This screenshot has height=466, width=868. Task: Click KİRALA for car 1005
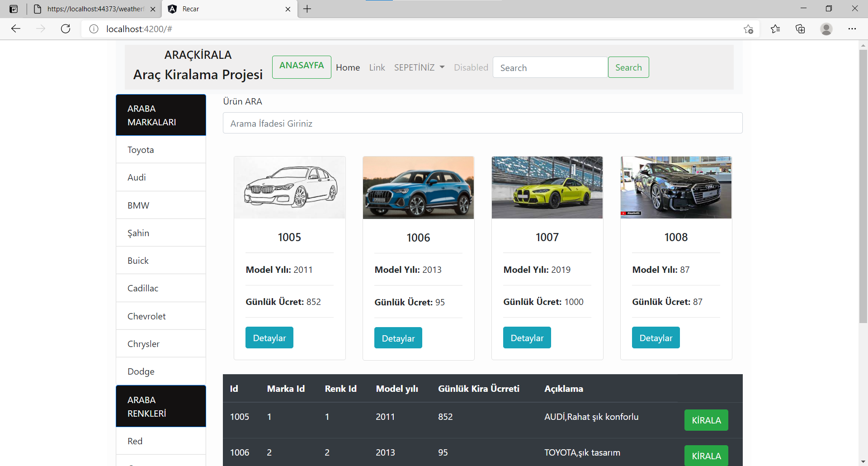[x=706, y=420]
